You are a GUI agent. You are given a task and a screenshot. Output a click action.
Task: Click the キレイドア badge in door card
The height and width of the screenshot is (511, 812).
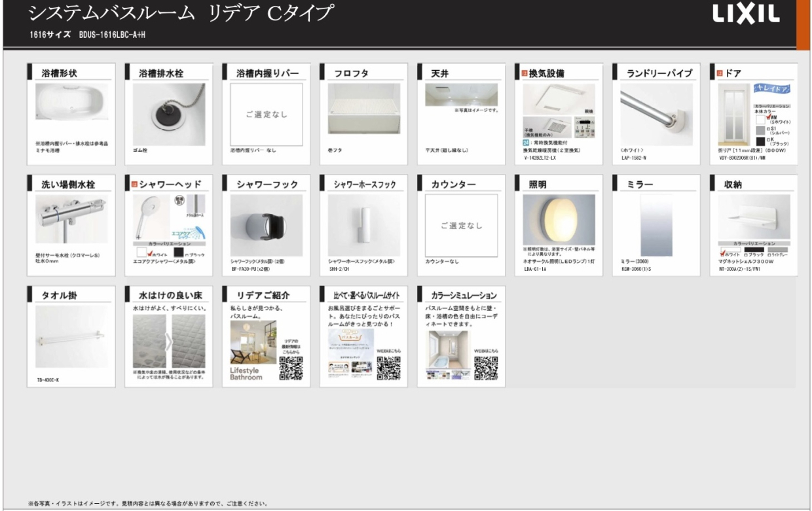pyautogui.click(x=773, y=89)
